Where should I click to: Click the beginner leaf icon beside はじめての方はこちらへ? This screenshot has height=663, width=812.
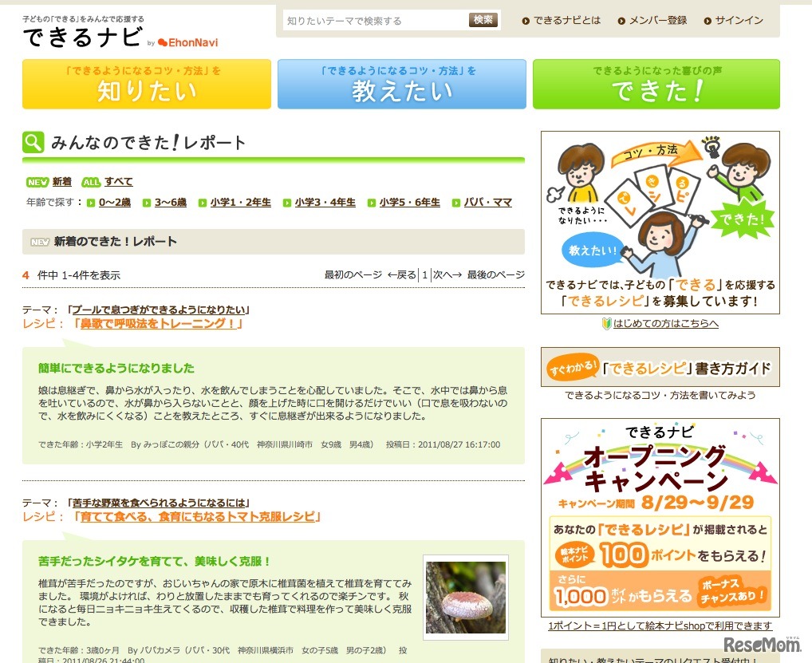(607, 324)
